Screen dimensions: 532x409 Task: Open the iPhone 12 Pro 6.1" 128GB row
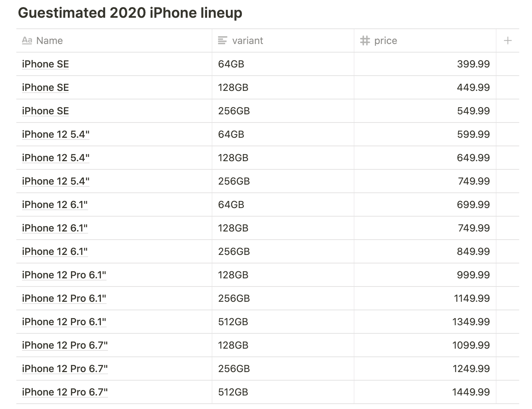click(64, 275)
